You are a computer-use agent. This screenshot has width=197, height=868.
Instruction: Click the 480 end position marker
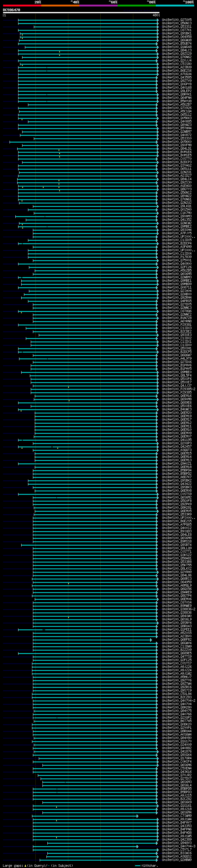[x=155, y=15]
